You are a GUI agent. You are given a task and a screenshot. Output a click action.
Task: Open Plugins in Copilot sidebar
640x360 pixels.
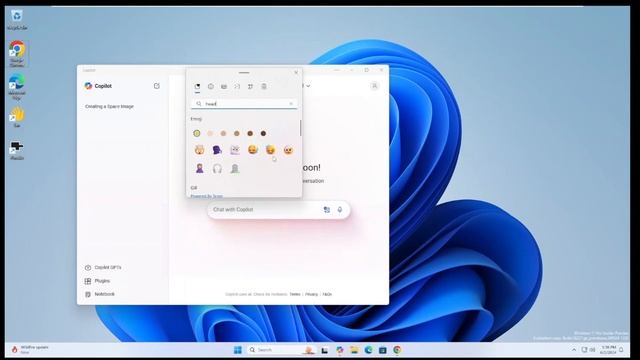97,281
